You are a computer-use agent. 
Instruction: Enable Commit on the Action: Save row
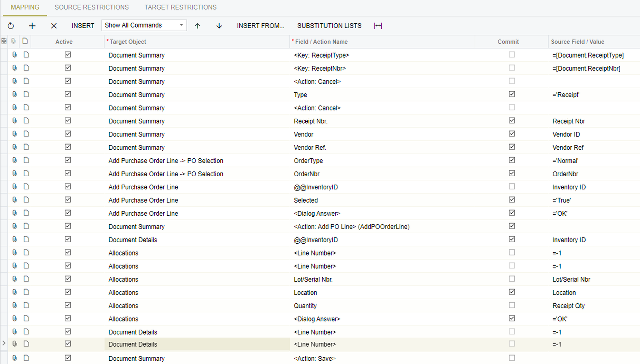512,358
